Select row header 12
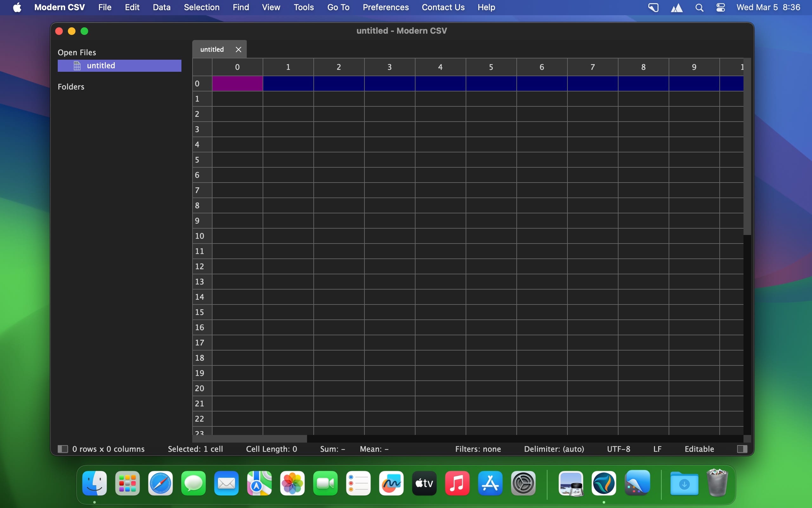812x508 pixels. [202, 266]
